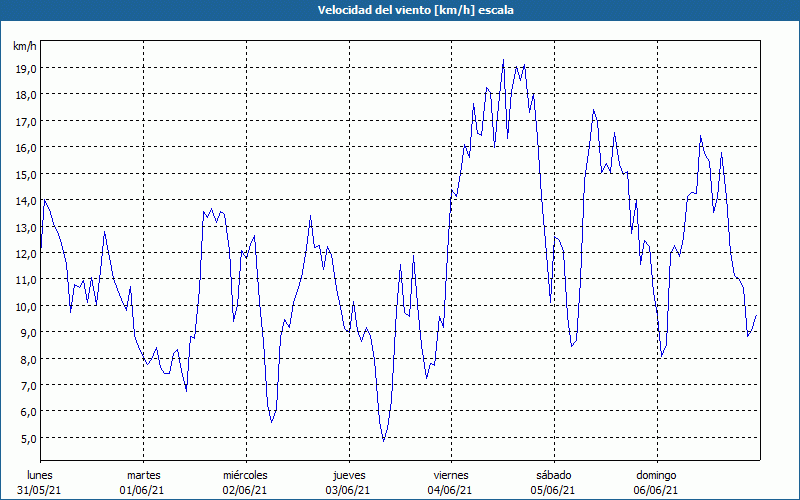Viewport: 800px width, 500px height.
Task: Click the '03/06/21' date label
Action: (x=348, y=490)
